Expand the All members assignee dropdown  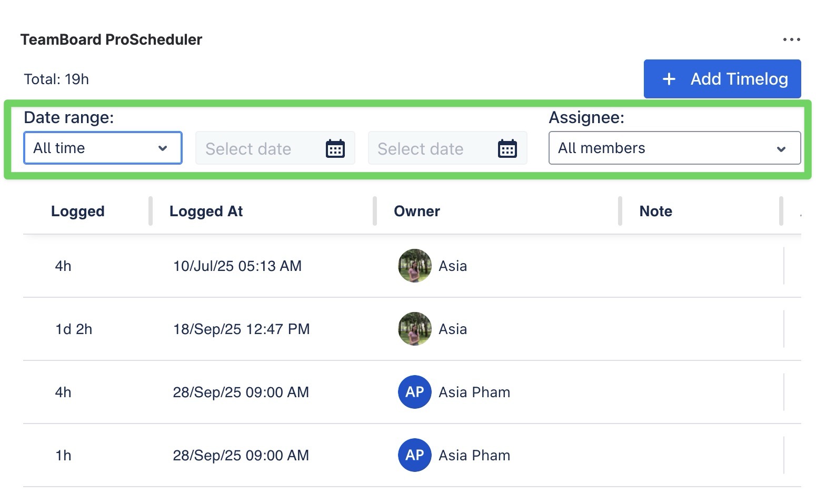(x=674, y=148)
